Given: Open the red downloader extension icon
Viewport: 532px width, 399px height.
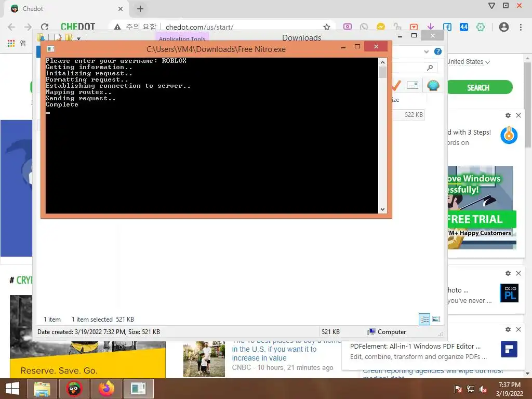Looking at the screenshot, I should tap(414, 27).
